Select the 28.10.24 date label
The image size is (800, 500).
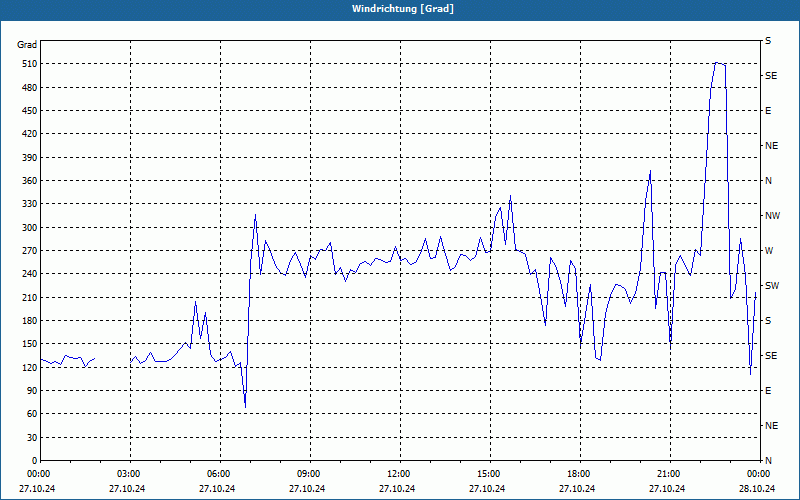[x=758, y=488]
